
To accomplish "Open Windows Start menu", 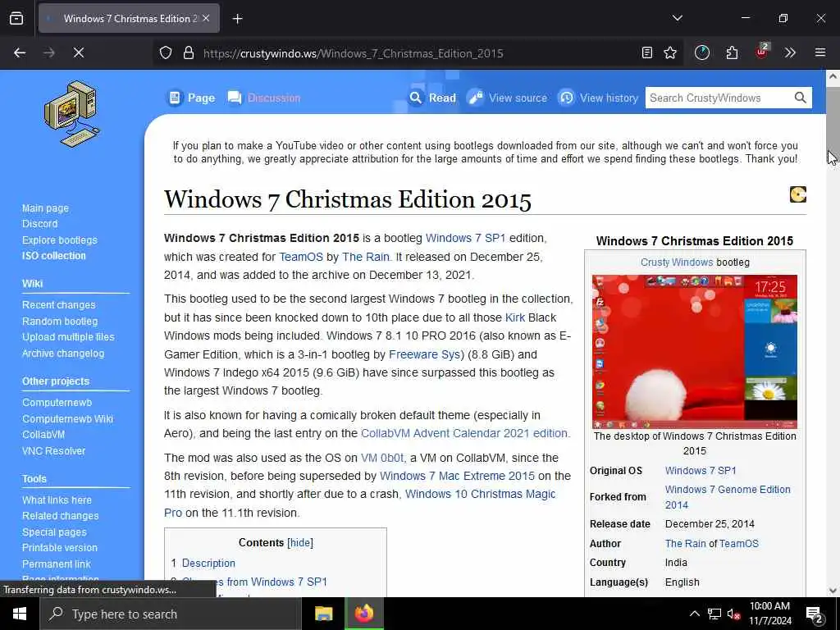I will 20,614.
